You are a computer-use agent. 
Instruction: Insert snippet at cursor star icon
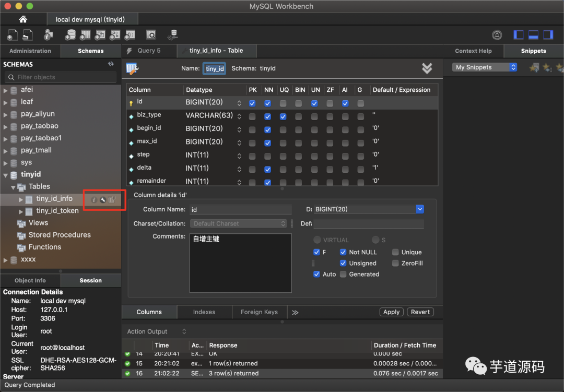tap(547, 67)
